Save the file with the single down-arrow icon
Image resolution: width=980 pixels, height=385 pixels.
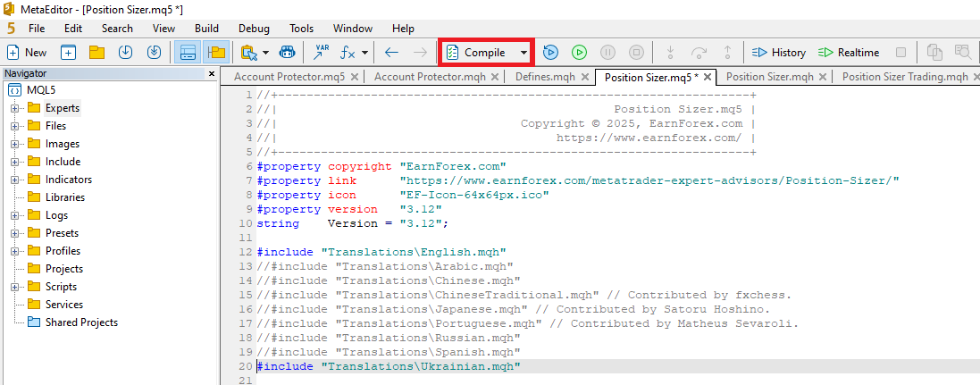(x=126, y=53)
